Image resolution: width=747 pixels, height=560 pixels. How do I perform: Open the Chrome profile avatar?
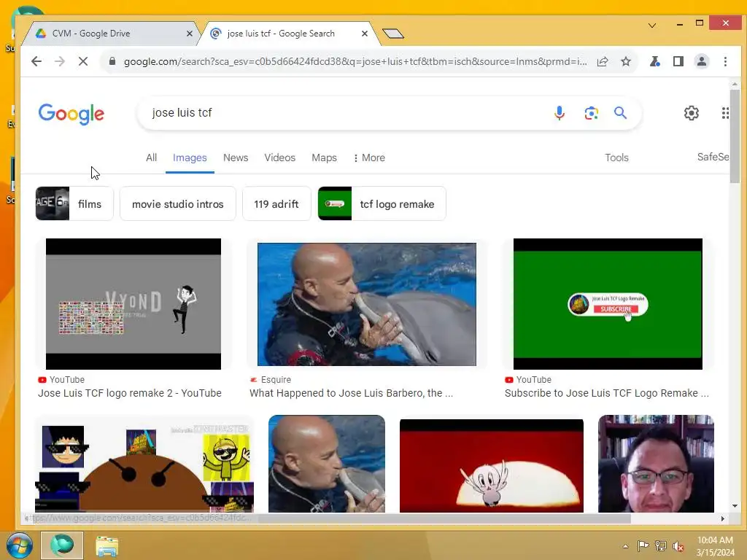(702, 61)
